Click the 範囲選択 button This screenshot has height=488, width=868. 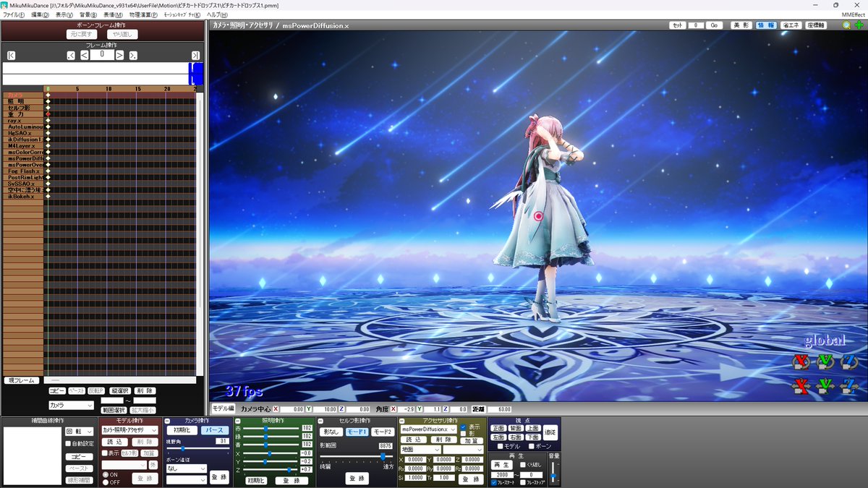(114, 411)
